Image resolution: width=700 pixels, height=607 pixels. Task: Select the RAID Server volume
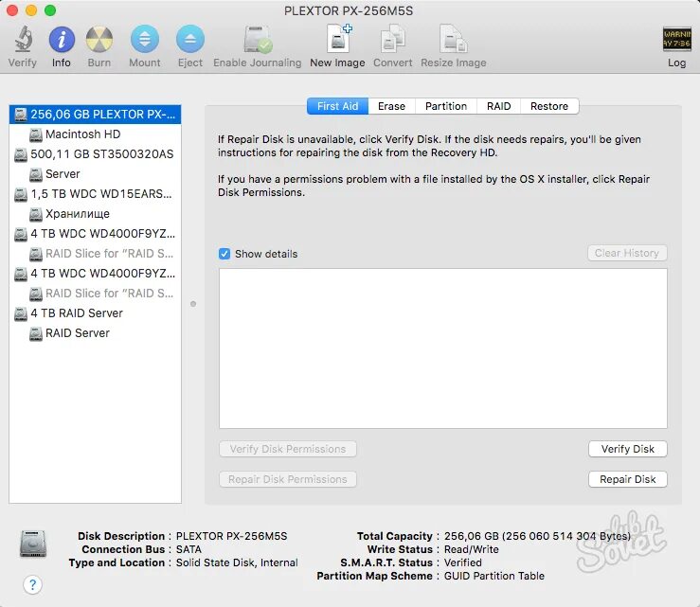[95, 333]
